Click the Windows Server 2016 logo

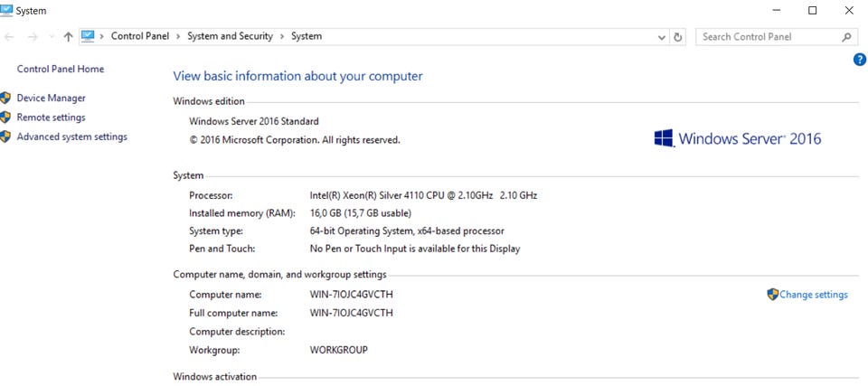pos(738,138)
